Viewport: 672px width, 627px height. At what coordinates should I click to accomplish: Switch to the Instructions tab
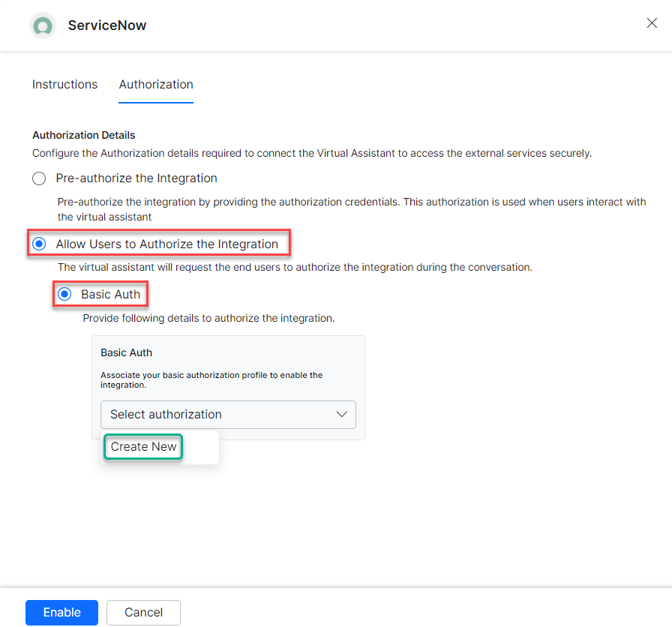(64, 85)
